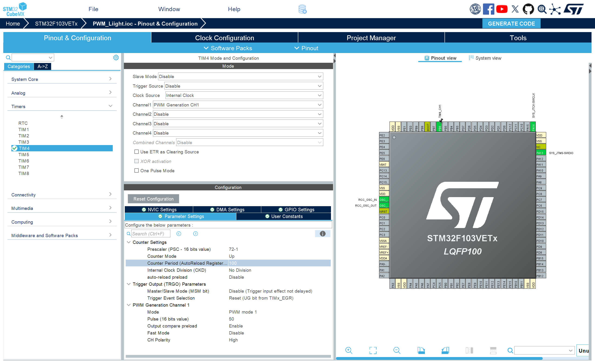The width and height of the screenshot is (595, 364).
Task: Click the Facebook icon
Action: [x=488, y=9]
